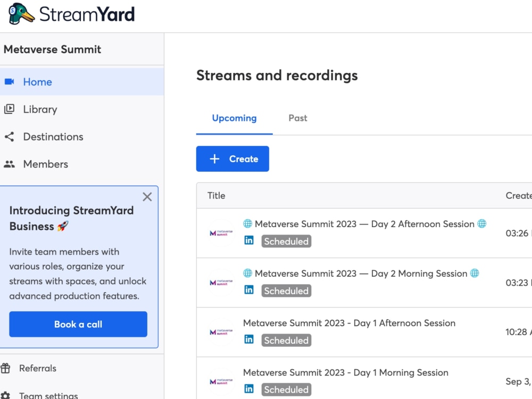Click the Referrals gift icon

tap(5, 368)
